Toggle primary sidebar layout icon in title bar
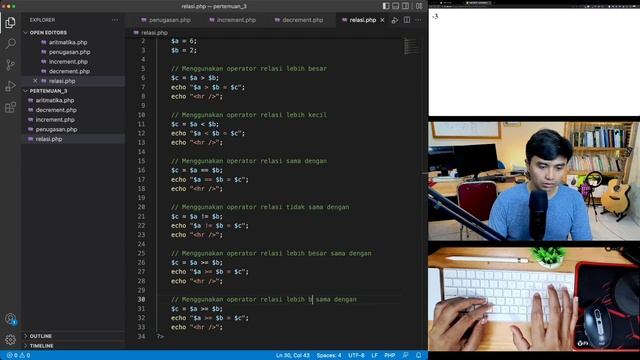Screen dimensions: 640x360 [386, 6]
